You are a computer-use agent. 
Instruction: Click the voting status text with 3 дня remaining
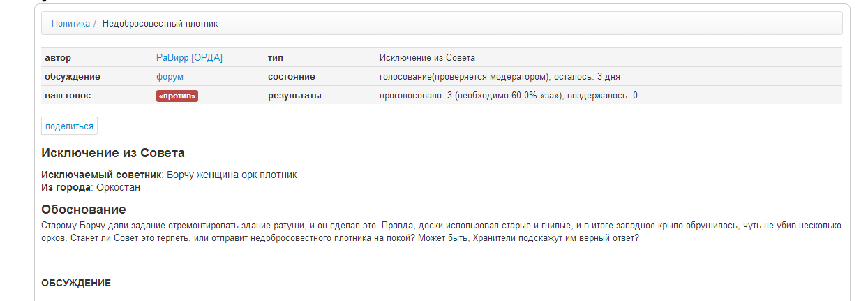500,76
